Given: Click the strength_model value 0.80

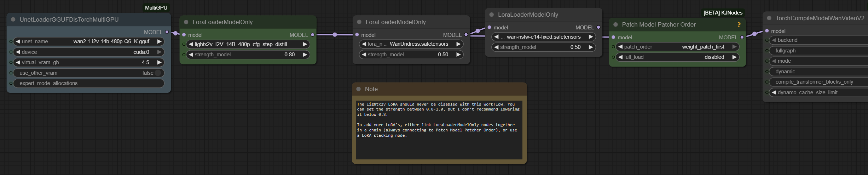Looking at the screenshot, I should 289,55.
